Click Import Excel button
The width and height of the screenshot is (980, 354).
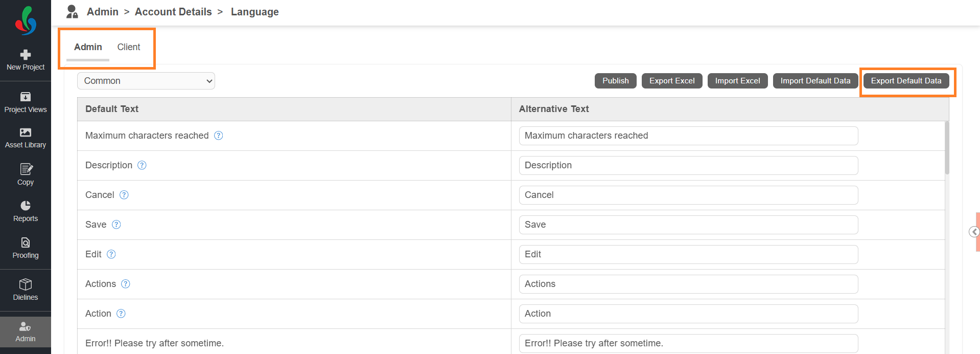click(737, 81)
